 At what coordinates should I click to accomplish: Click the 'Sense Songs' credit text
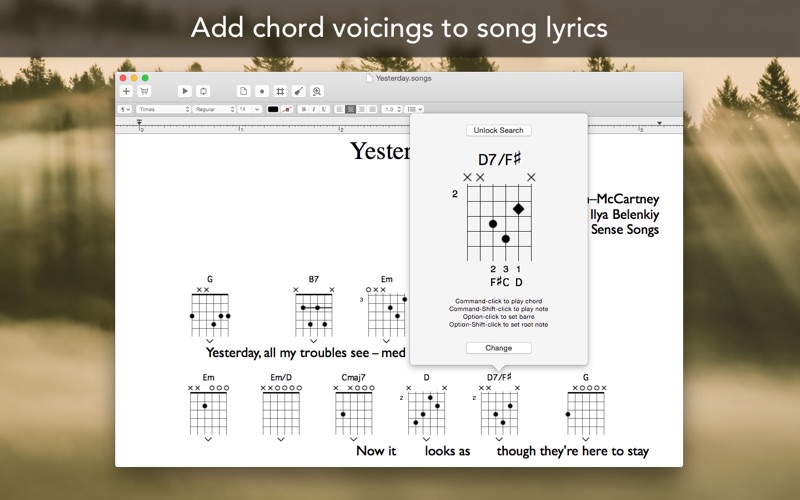tap(625, 230)
